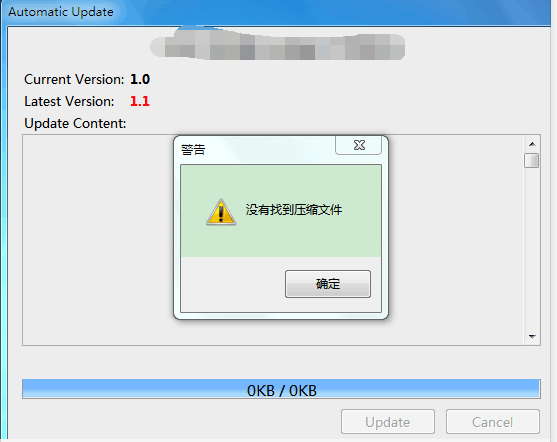Screen dimensions: 557x442
Task: Click the 警告 dialog title
Action: click(193, 150)
